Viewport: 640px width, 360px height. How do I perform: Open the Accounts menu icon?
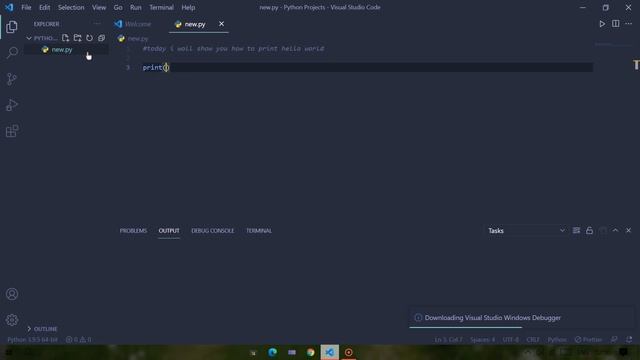[12, 294]
